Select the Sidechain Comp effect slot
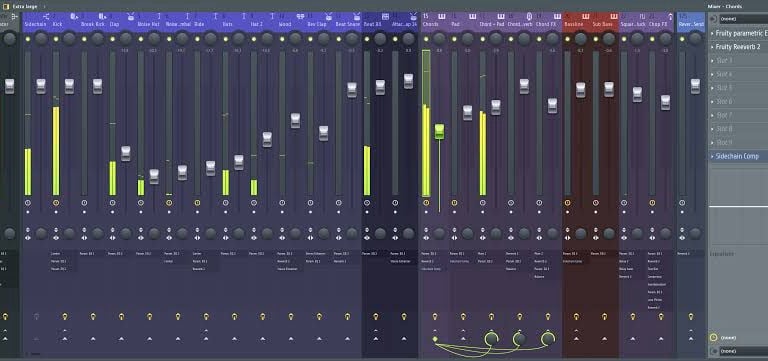The width and height of the screenshot is (768, 361). (x=738, y=156)
